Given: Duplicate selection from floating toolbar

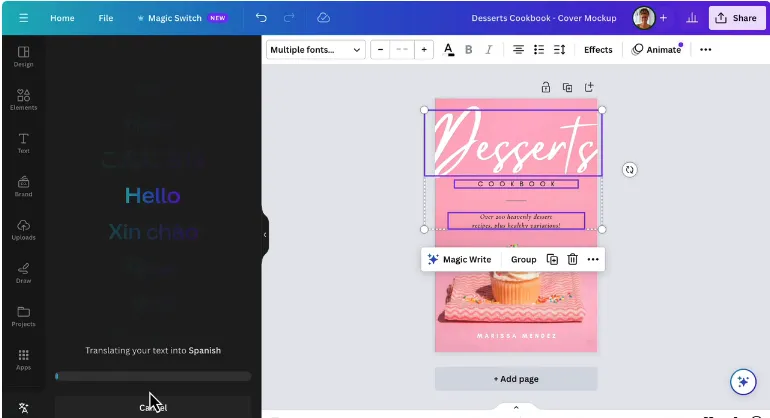Looking at the screenshot, I should click(x=552, y=259).
